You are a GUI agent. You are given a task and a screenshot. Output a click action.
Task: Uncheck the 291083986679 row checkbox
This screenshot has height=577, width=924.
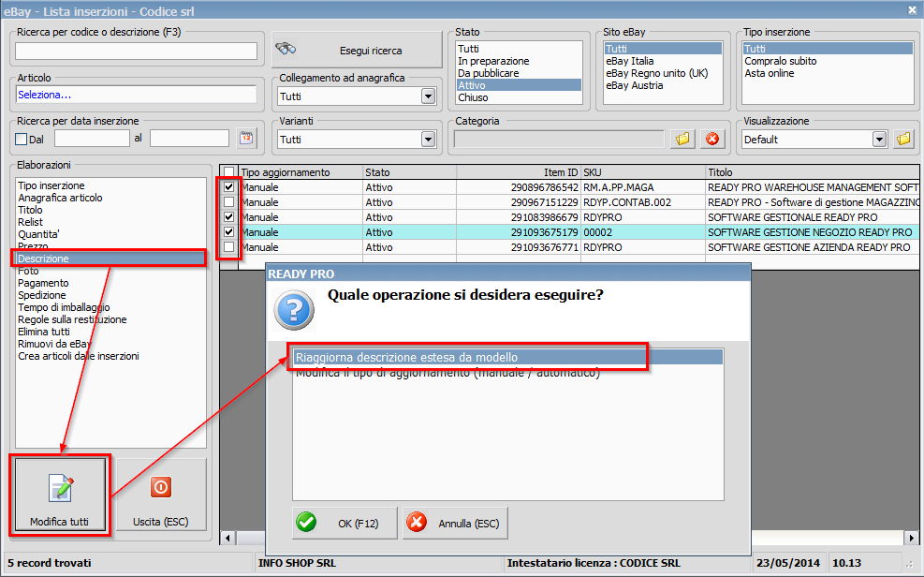[x=228, y=217]
